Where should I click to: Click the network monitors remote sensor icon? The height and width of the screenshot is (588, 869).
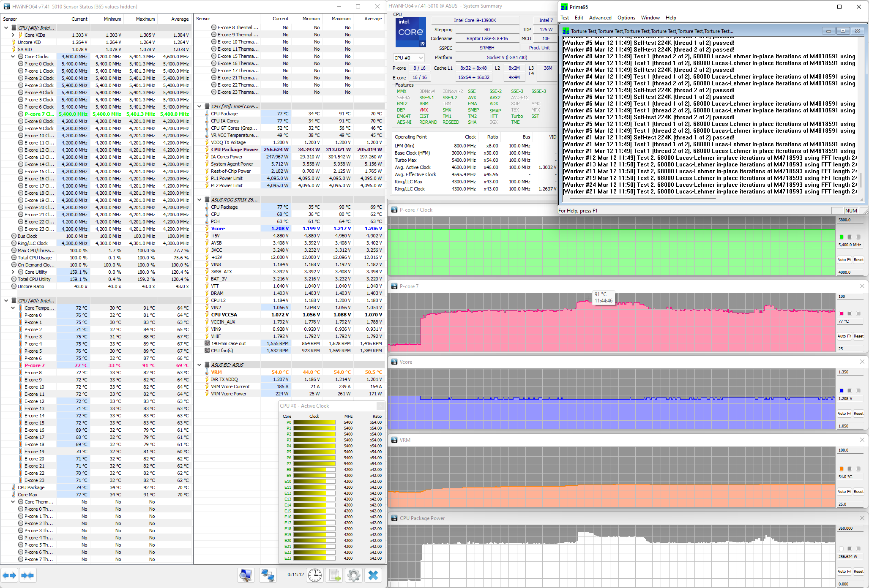(x=268, y=575)
